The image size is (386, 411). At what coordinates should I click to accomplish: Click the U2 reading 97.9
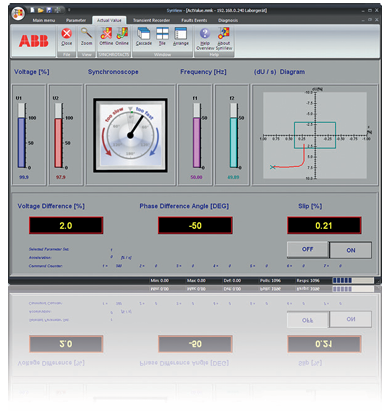point(60,177)
